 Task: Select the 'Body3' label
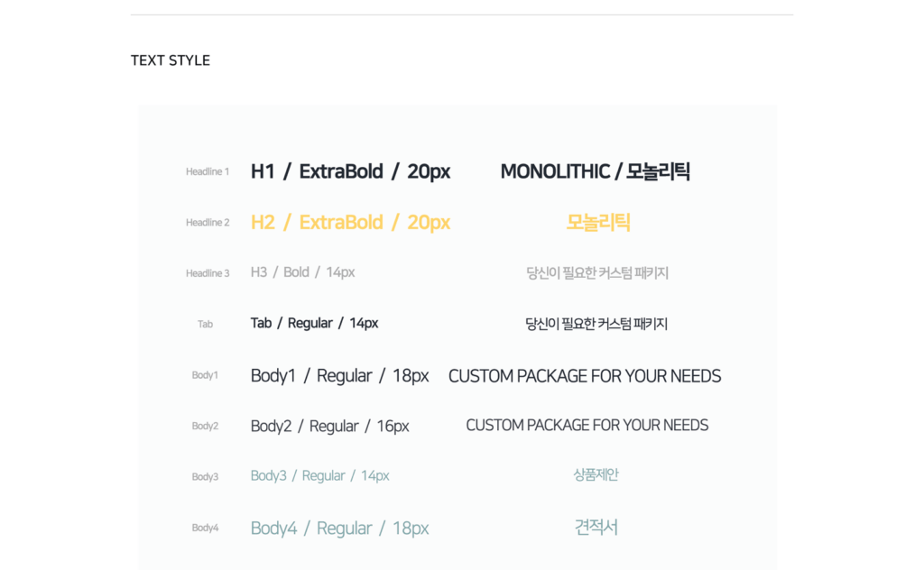(x=205, y=477)
